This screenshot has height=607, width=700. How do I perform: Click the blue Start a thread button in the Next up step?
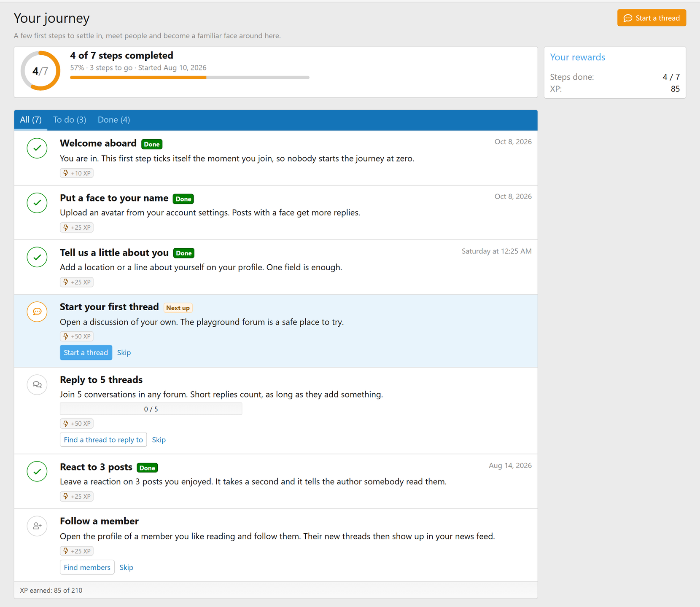[x=86, y=352]
